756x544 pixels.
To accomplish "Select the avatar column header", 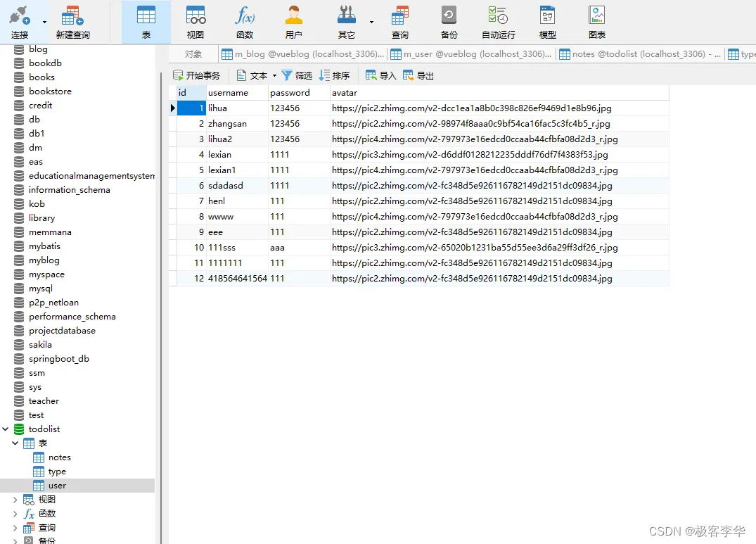I will pos(499,93).
